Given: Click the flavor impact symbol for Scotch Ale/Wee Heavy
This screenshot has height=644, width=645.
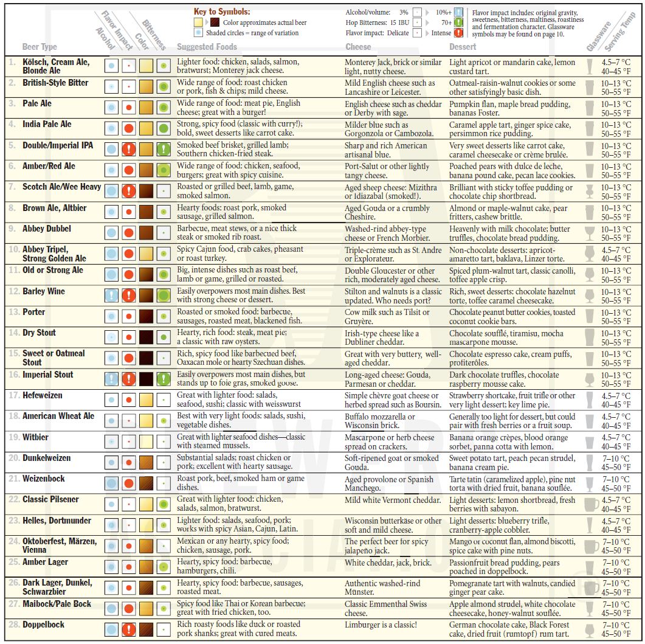Looking at the screenshot, I should pyautogui.click(x=129, y=191).
